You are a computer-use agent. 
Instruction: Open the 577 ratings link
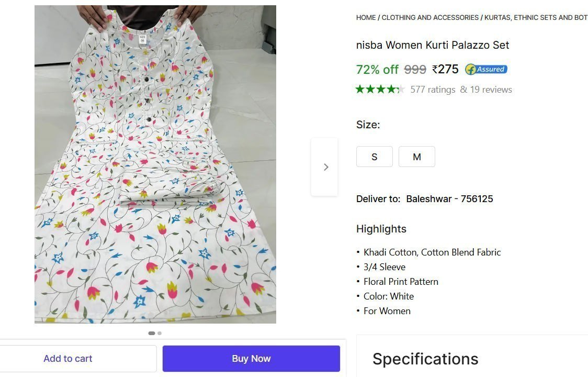433,89
